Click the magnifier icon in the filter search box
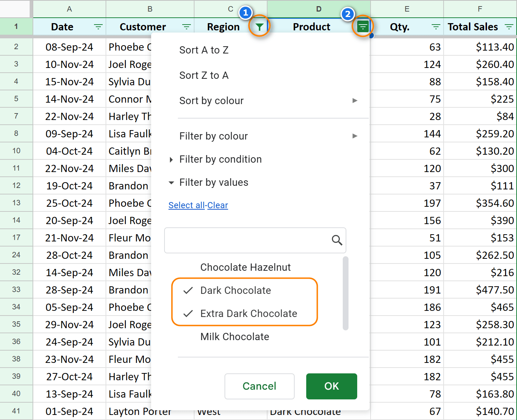The image size is (517, 420). [x=337, y=240]
